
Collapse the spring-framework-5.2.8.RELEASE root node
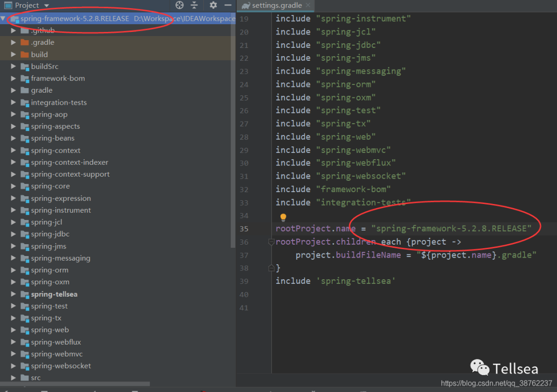pos(3,19)
